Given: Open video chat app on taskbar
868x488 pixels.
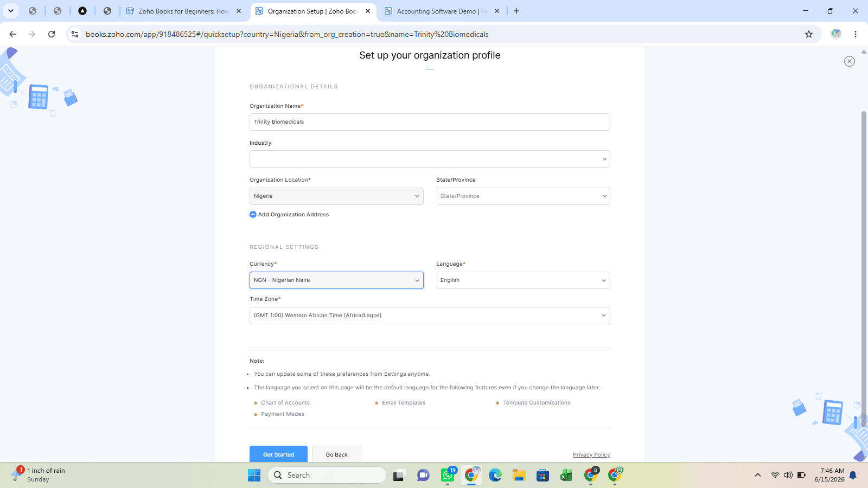Looking at the screenshot, I should pyautogui.click(x=424, y=476).
